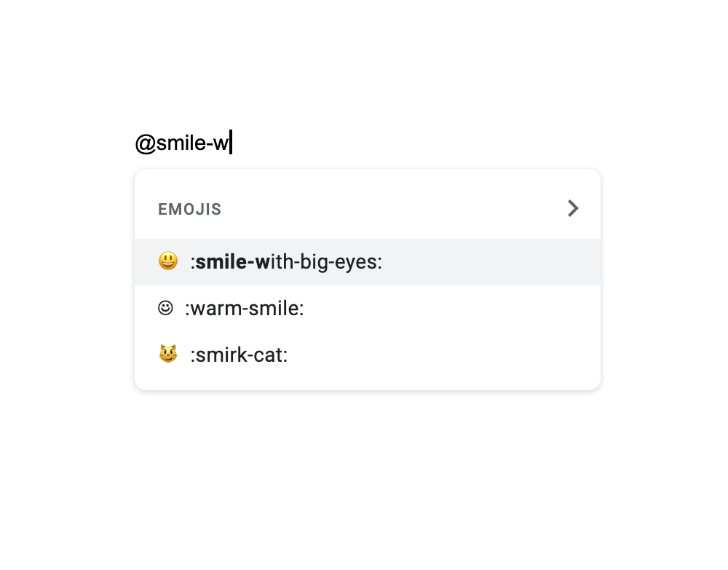Click the smirking cat emoji icon
Image resolution: width=728 pixels, height=570 pixels.
(168, 355)
